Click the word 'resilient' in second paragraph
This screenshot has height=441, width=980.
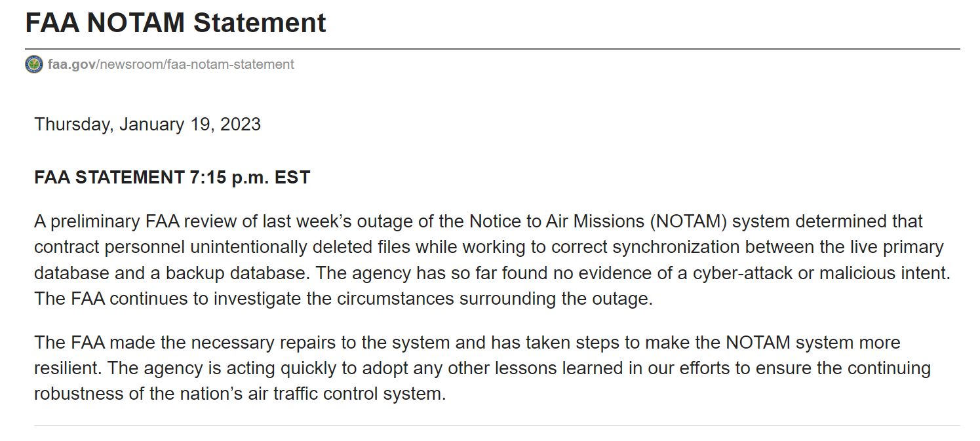coord(68,368)
